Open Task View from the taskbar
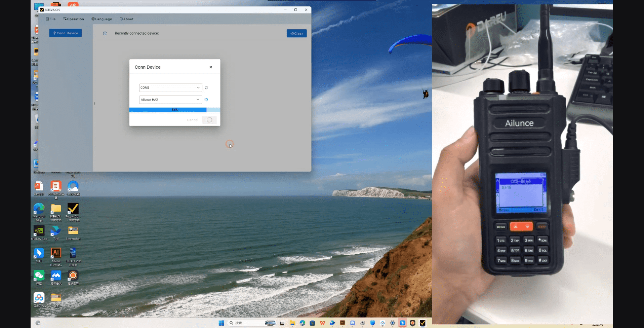This screenshot has height=328, width=644. pos(282,323)
